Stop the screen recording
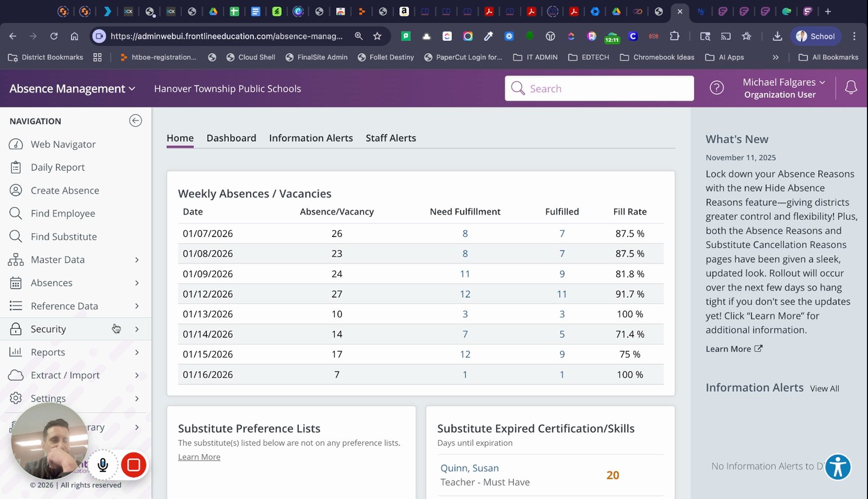Screen dimensions: 868x499 point(133,465)
